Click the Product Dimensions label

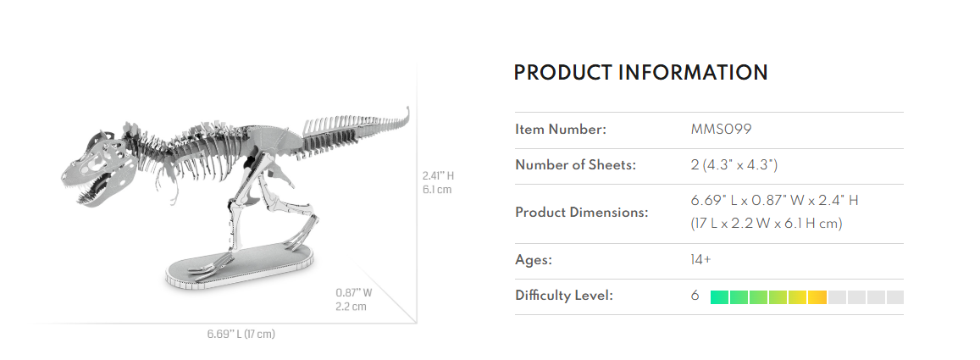(x=582, y=212)
